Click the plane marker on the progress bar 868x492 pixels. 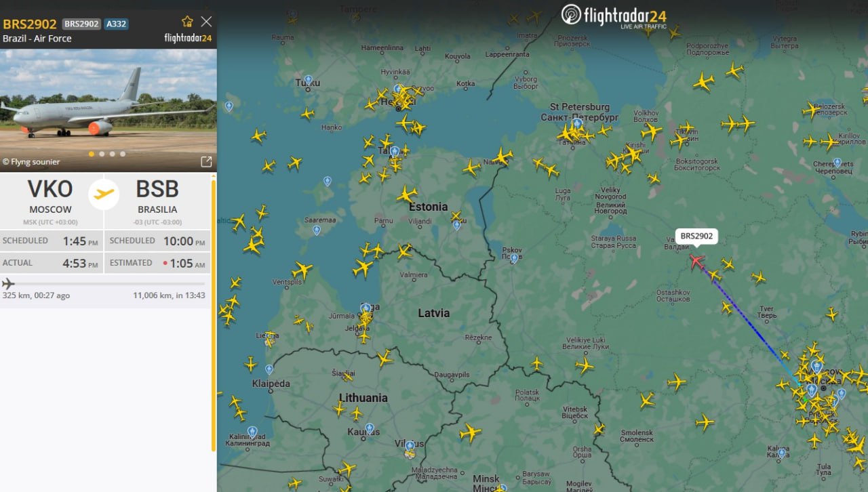click(8, 283)
